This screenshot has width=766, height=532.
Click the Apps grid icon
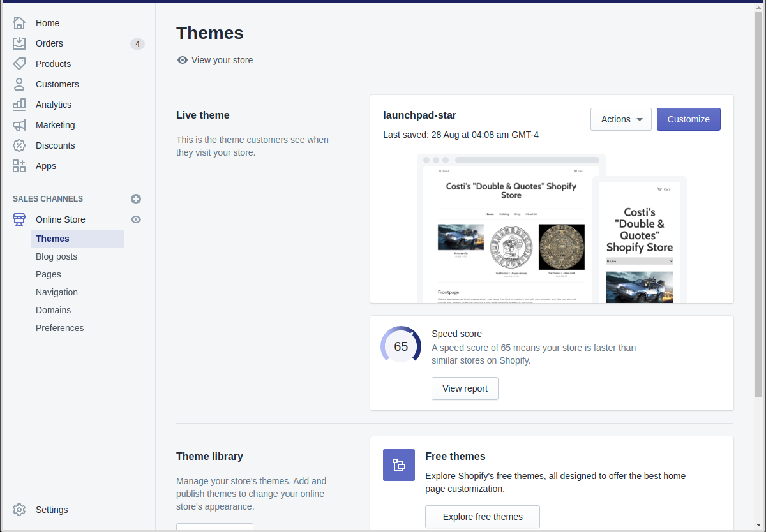pyautogui.click(x=19, y=166)
